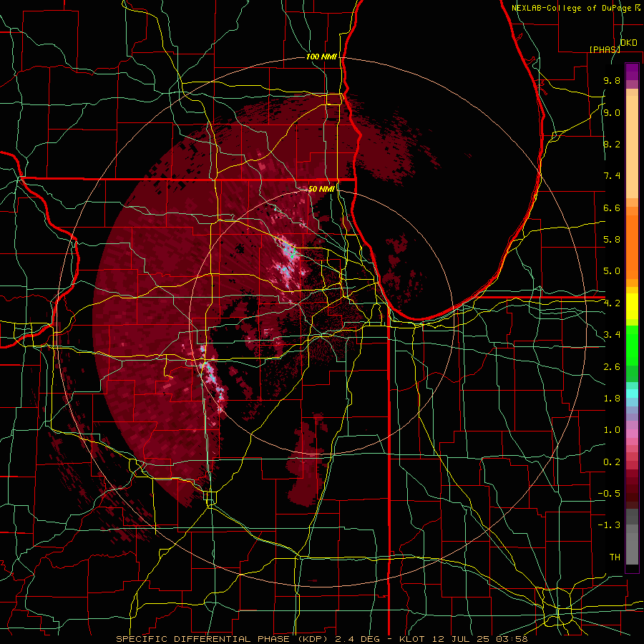The image size is (644, 644).
Task: Click the [PHAS] units label
Action: pos(605,49)
